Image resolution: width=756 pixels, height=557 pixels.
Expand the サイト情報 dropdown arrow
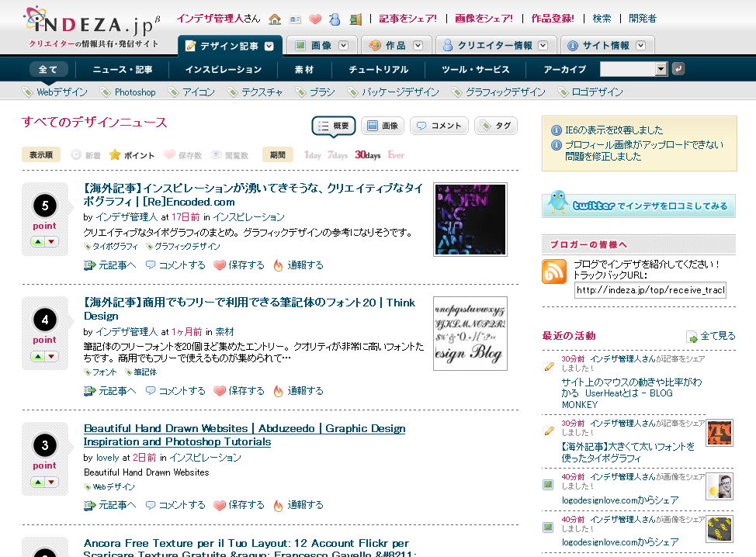click(x=641, y=45)
